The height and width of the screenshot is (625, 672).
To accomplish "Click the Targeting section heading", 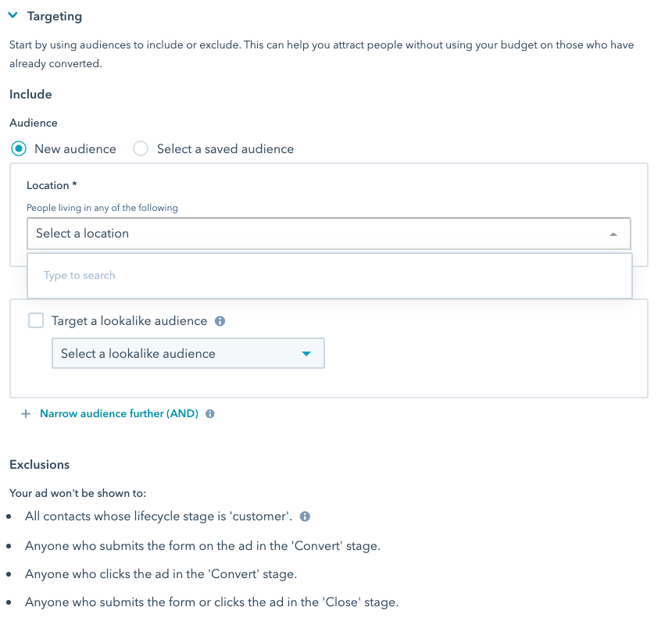I will pyautogui.click(x=55, y=16).
